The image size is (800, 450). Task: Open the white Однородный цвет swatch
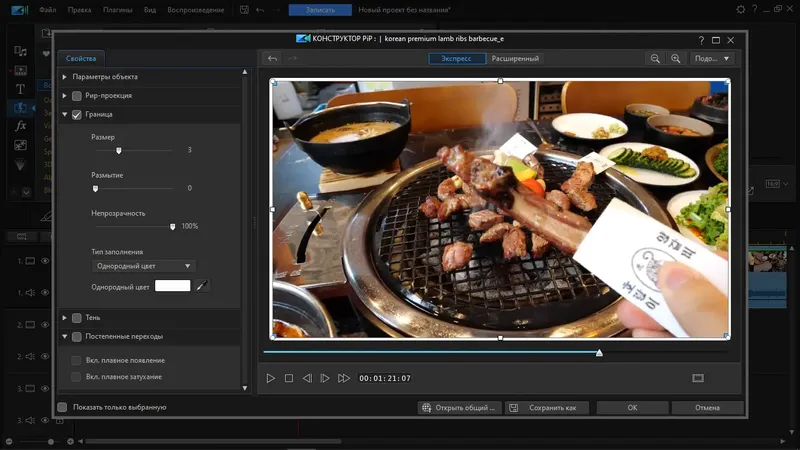(172, 286)
